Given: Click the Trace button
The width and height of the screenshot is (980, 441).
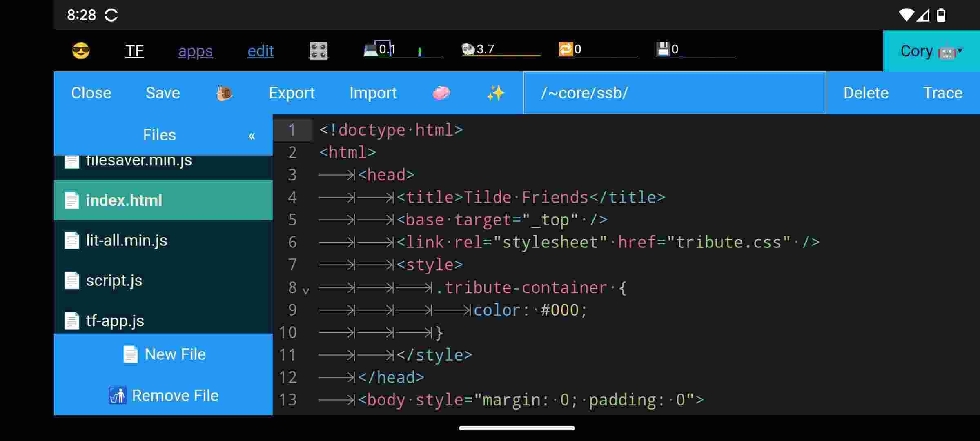Looking at the screenshot, I should 943,93.
